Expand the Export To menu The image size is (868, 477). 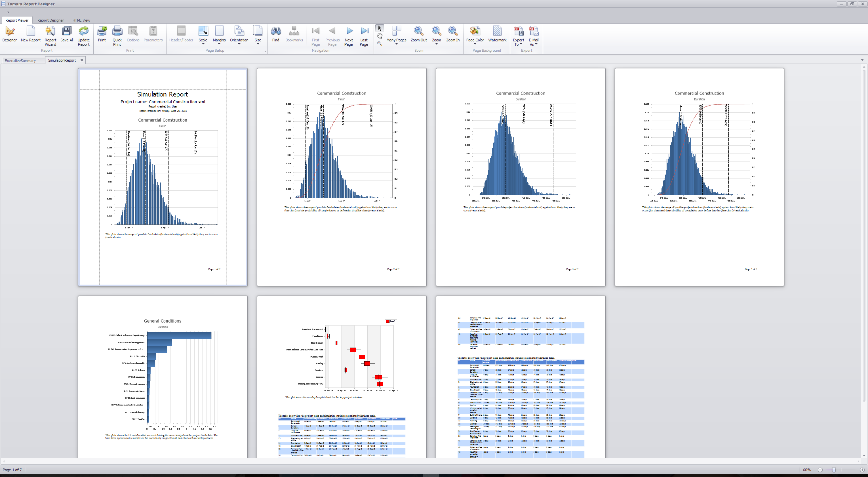(518, 35)
